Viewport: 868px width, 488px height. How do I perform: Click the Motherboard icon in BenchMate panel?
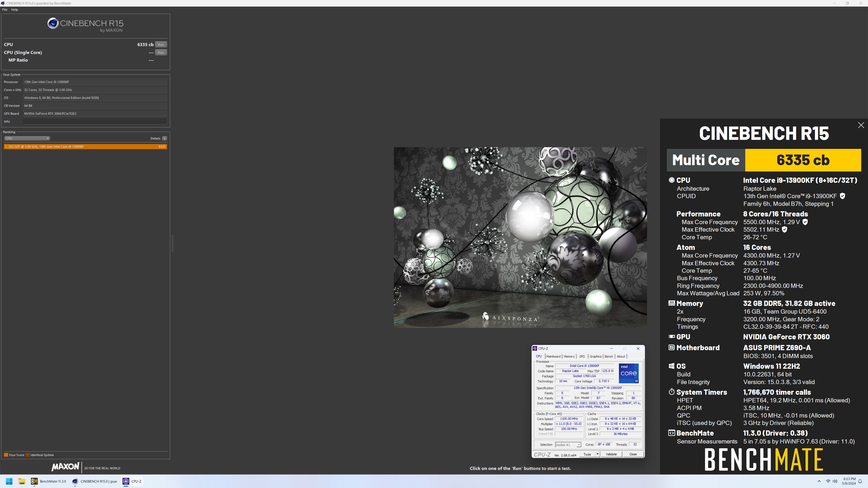coord(672,347)
